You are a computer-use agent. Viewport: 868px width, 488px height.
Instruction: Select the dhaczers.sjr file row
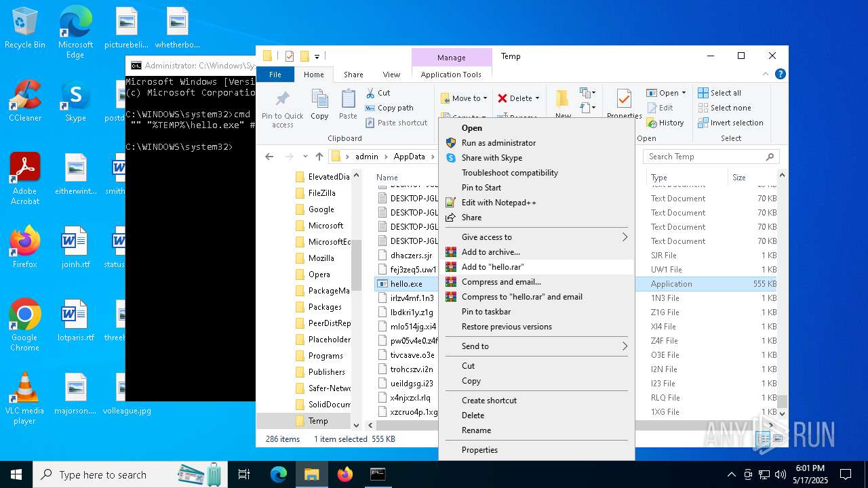[411, 256]
